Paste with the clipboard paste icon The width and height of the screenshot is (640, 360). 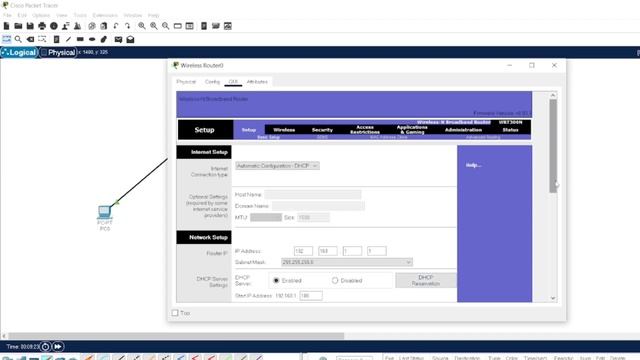(104, 26)
